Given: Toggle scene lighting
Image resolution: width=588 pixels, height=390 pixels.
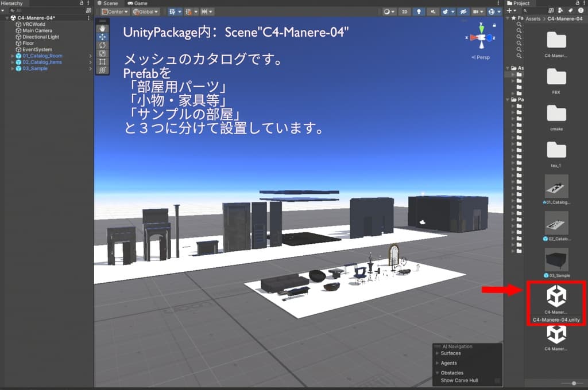Looking at the screenshot, I should (419, 11).
